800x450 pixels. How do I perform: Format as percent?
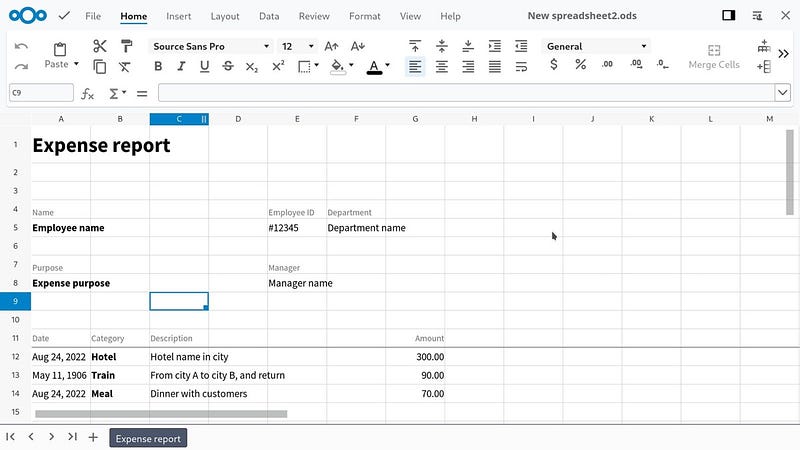(580, 65)
